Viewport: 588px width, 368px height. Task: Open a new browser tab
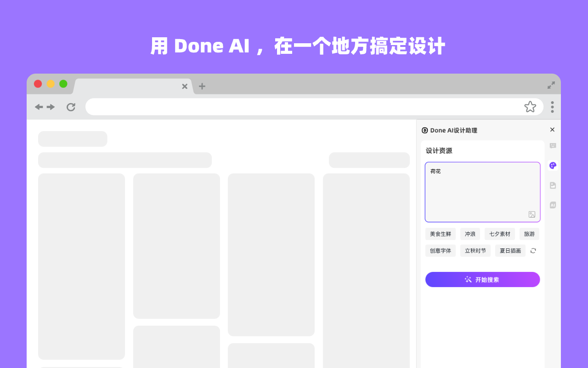202,86
